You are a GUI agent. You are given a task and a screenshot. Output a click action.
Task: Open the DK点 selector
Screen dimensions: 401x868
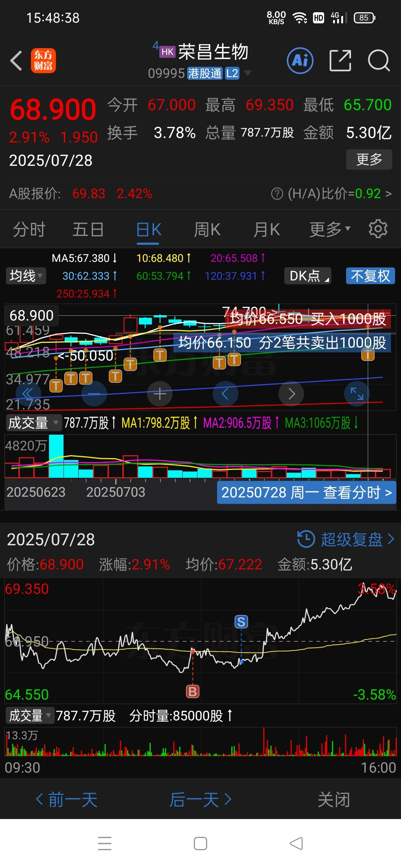pos(308,276)
